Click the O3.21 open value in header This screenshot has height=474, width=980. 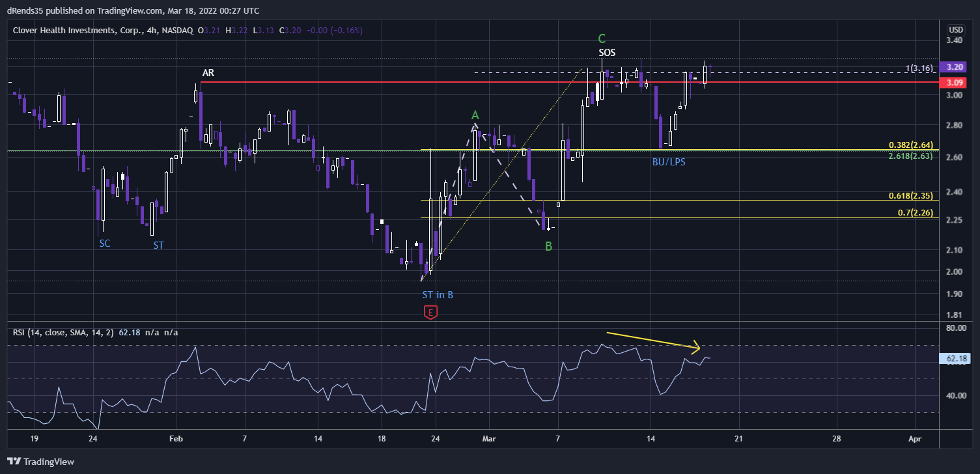[x=210, y=30]
